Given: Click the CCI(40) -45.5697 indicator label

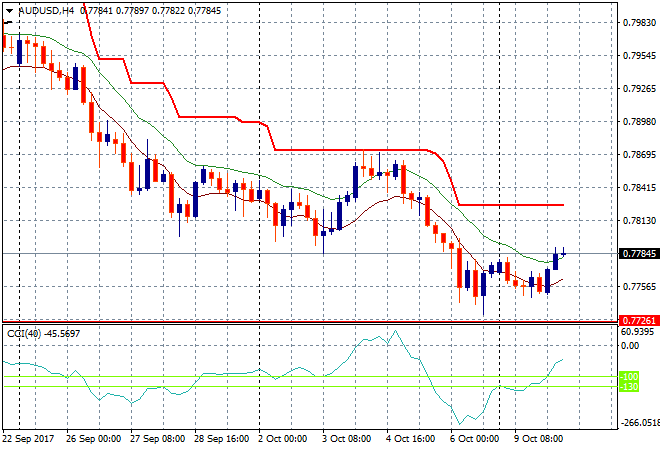Looking at the screenshot, I should pos(43,334).
